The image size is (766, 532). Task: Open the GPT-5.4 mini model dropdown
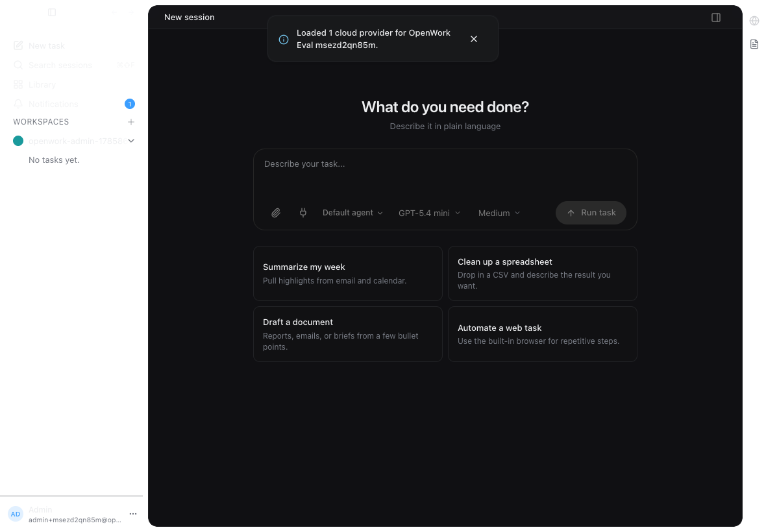(x=429, y=213)
